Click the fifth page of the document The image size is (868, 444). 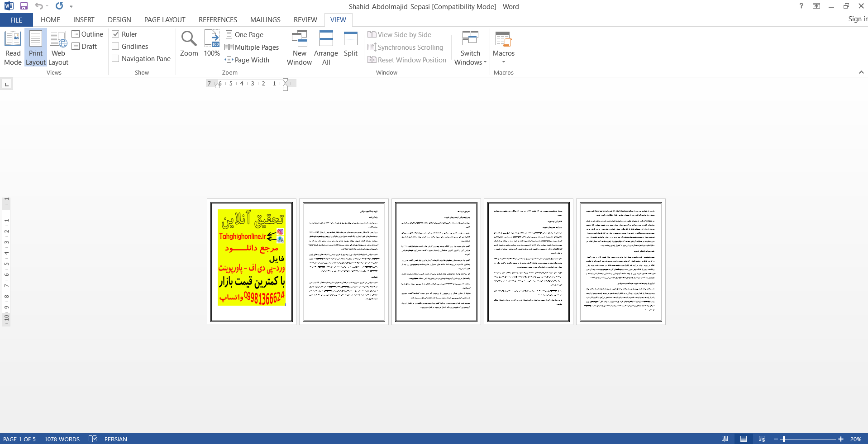point(621,262)
